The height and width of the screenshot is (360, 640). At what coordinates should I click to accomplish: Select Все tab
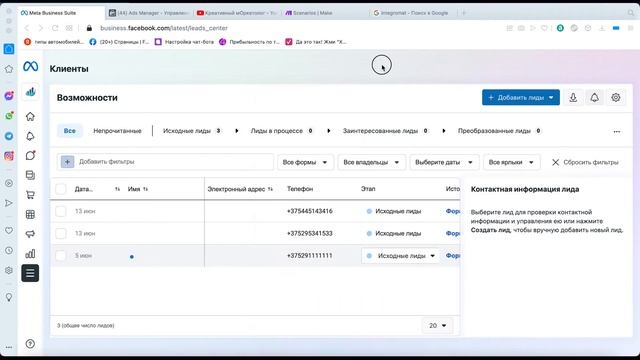coord(70,131)
